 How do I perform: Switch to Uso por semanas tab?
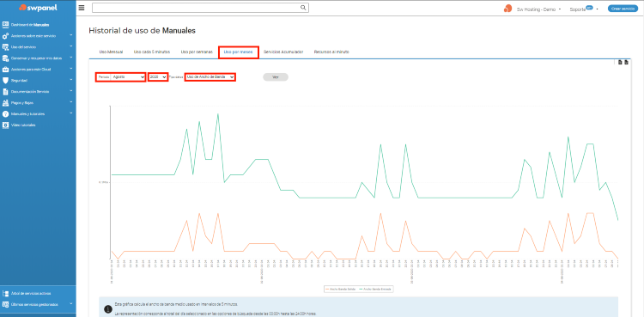tap(197, 52)
